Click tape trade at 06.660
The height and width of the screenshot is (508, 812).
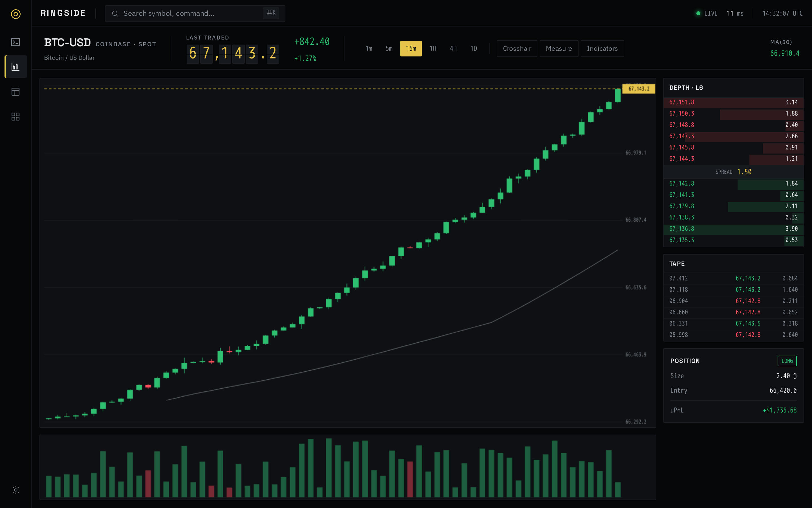coord(734,312)
